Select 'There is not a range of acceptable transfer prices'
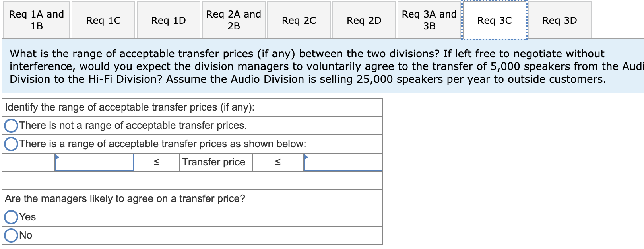The width and height of the screenshot is (644, 249). [x=11, y=126]
